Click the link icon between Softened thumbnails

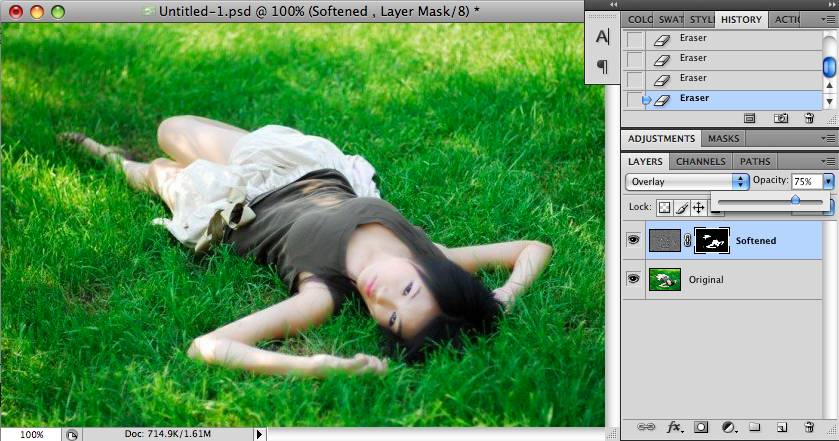click(688, 241)
